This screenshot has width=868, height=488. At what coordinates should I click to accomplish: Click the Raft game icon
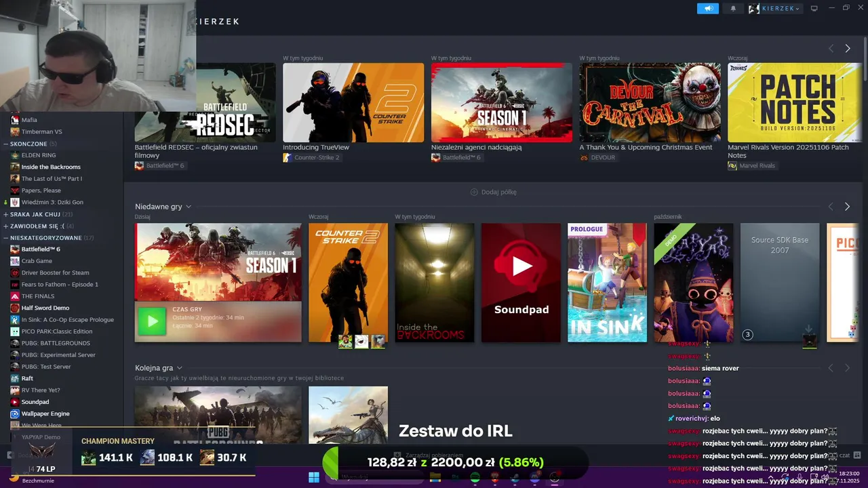coord(15,378)
